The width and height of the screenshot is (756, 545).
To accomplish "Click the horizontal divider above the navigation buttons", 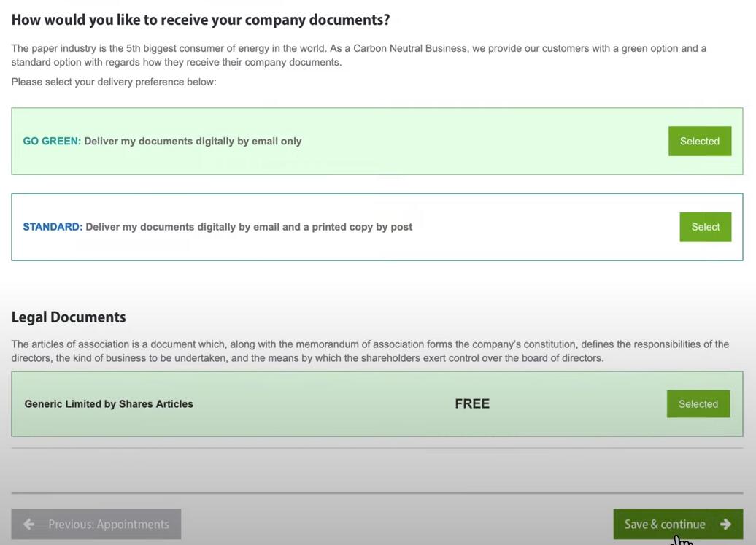I will [x=377, y=493].
